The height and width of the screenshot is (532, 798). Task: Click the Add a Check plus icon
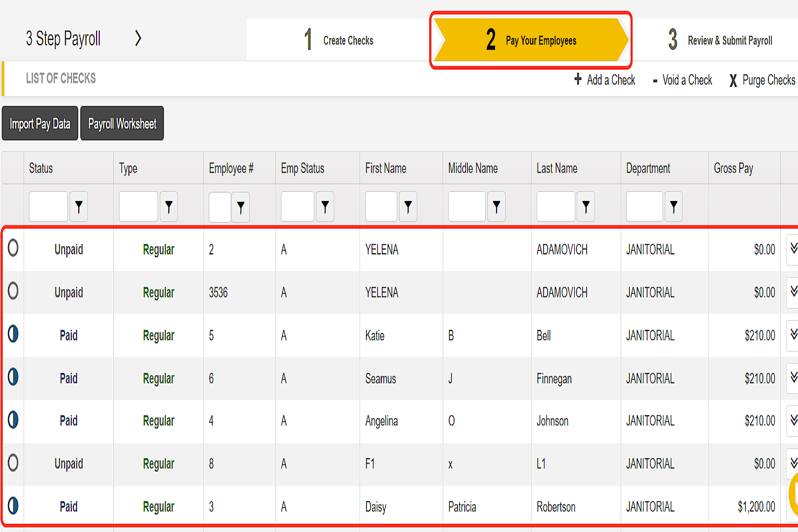pos(577,79)
